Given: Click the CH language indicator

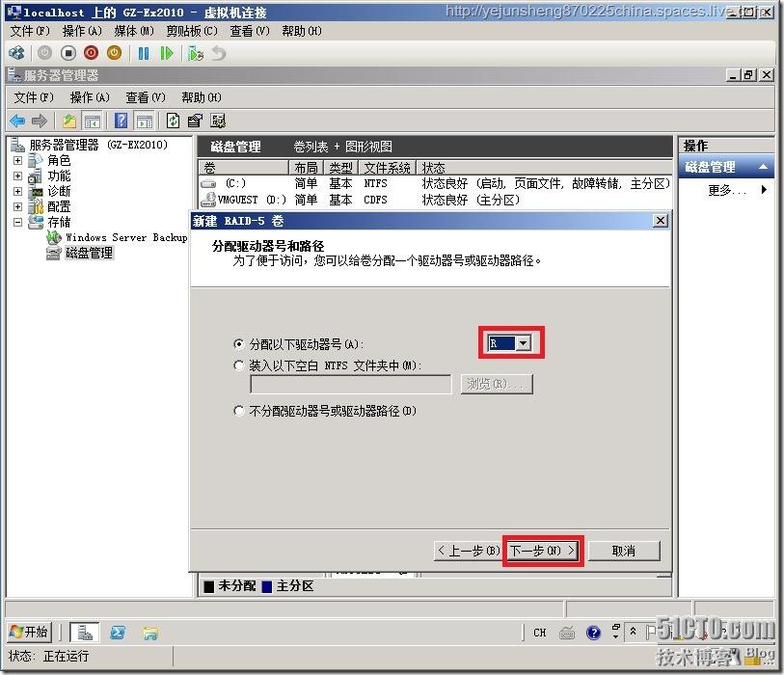Looking at the screenshot, I should pyautogui.click(x=539, y=633).
